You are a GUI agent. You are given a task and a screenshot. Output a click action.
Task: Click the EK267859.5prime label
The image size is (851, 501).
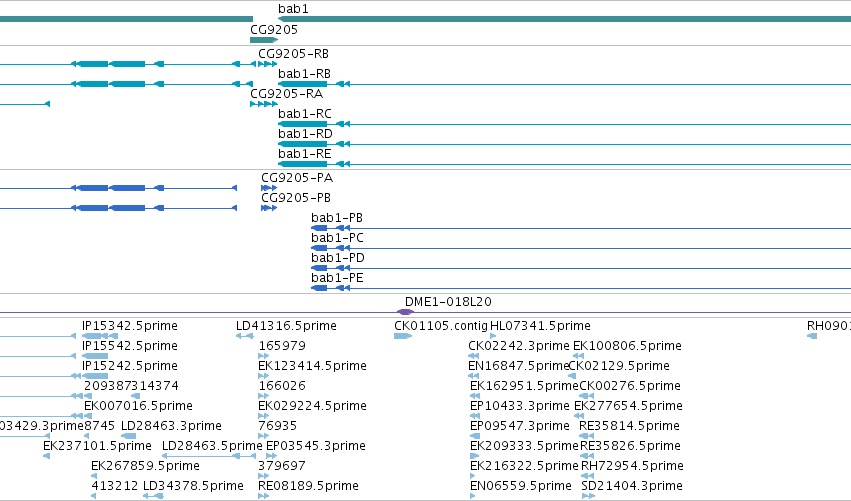tap(145, 467)
